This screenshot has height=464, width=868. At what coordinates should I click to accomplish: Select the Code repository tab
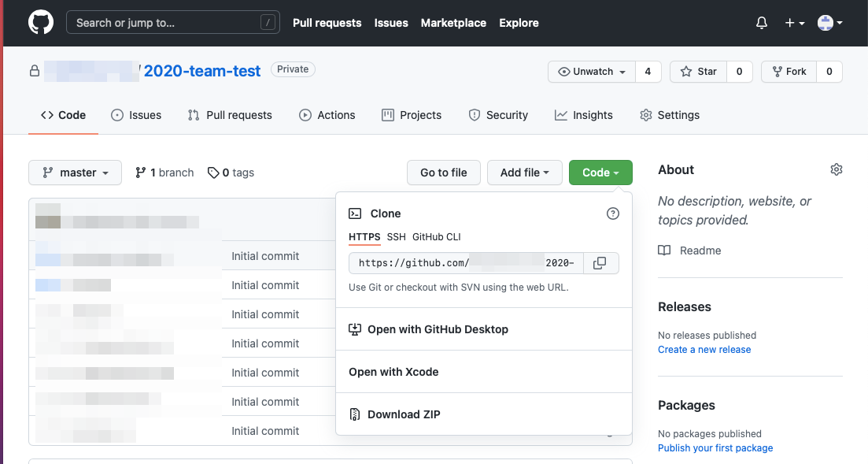[x=63, y=115]
